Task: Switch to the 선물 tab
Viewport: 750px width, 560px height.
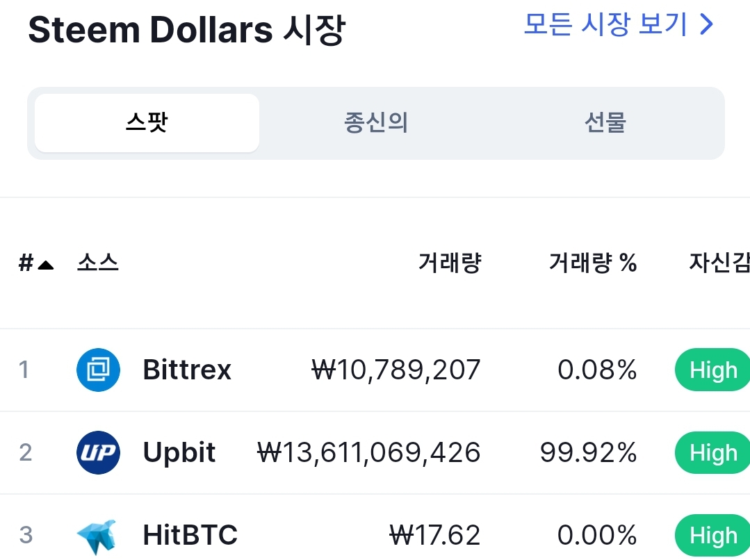Action: (605, 123)
